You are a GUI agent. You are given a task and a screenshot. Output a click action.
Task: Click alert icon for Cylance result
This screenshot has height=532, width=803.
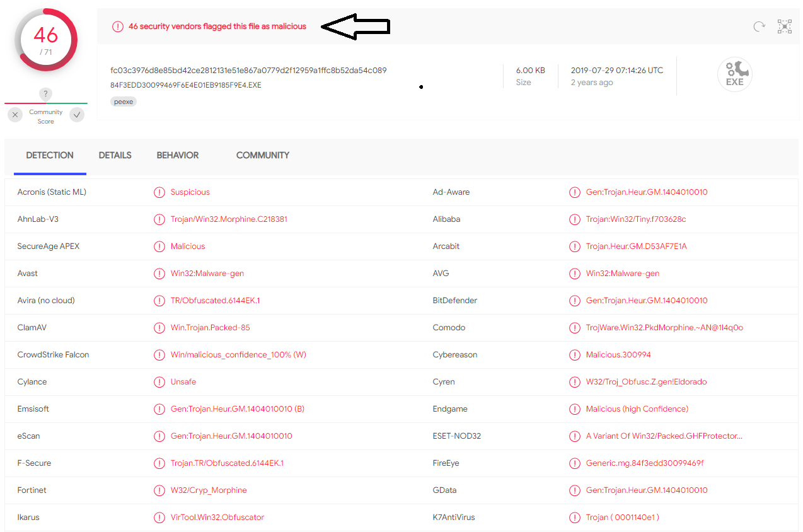[x=159, y=382]
